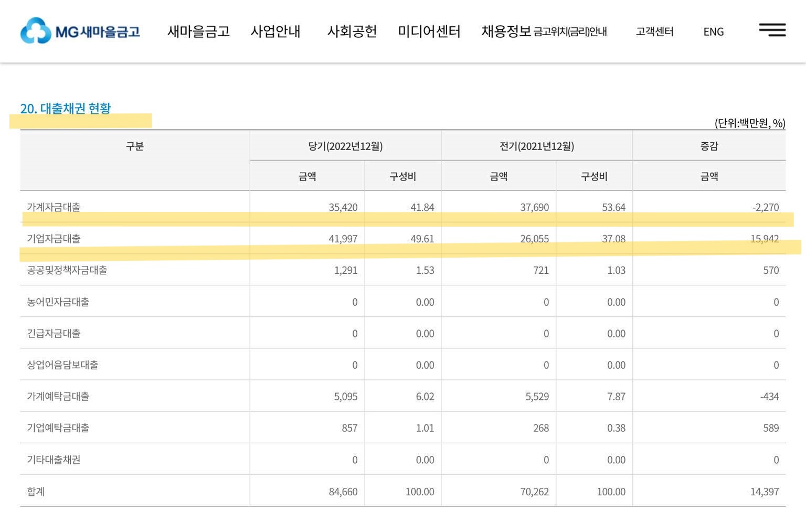The width and height of the screenshot is (806, 532).
Task: Click the ratio 6.02
Action: [x=425, y=397]
